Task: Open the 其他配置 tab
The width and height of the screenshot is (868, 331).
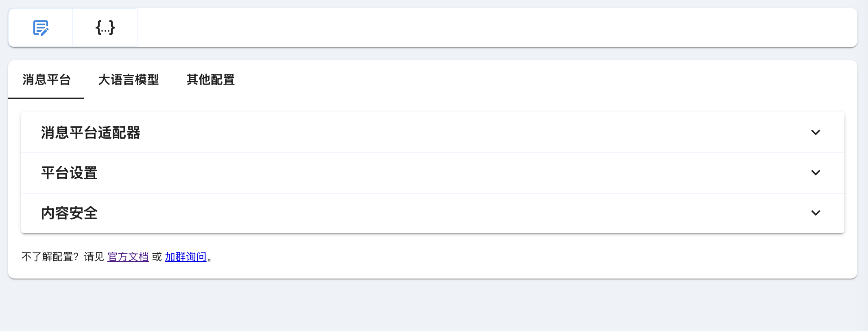Action: point(211,80)
